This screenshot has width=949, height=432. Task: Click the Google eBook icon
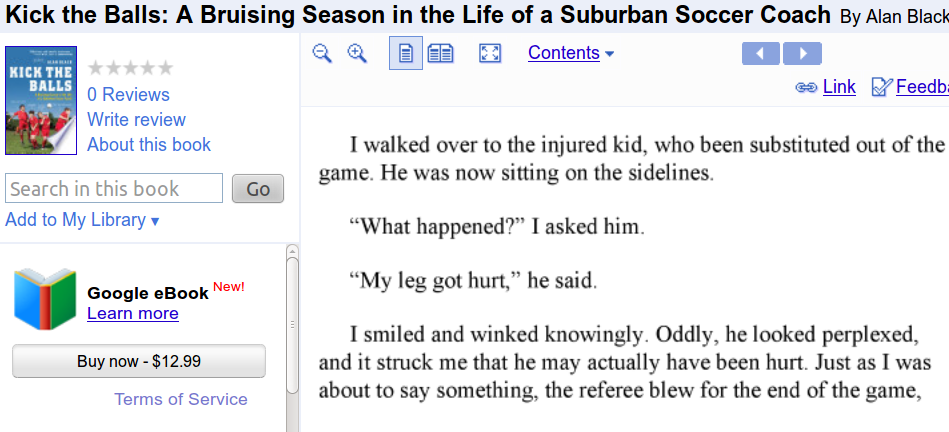[45, 299]
